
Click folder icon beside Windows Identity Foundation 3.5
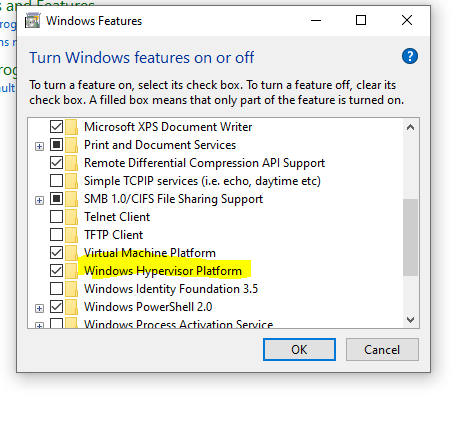[x=71, y=289]
